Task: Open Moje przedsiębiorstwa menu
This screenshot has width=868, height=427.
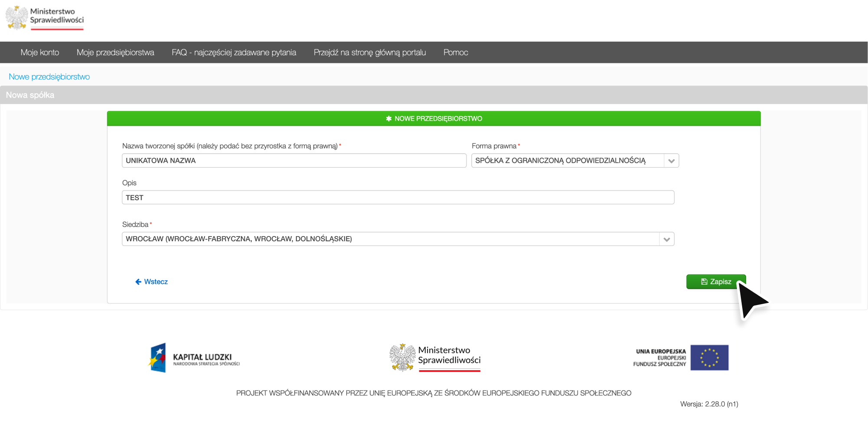Action: [x=115, y=53]
